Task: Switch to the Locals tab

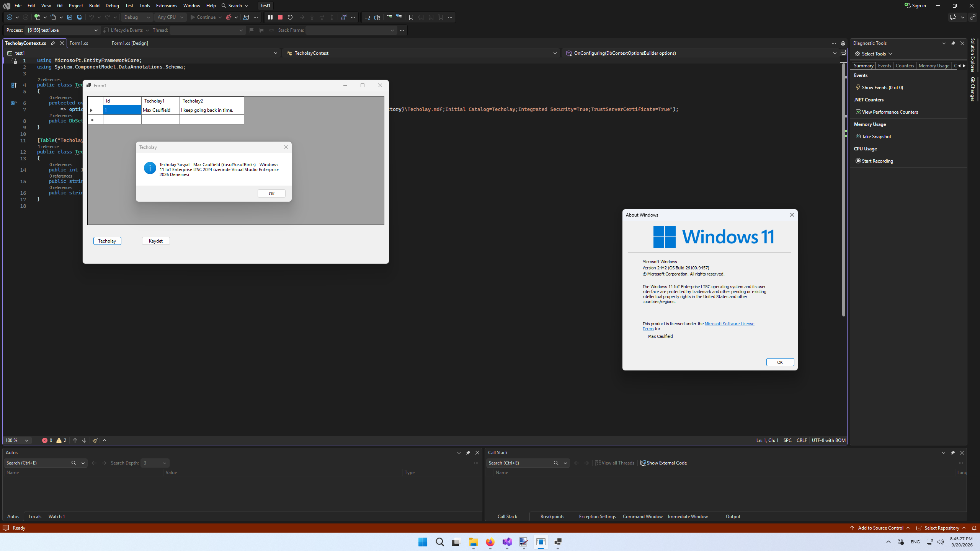Action: coord(35,517)
